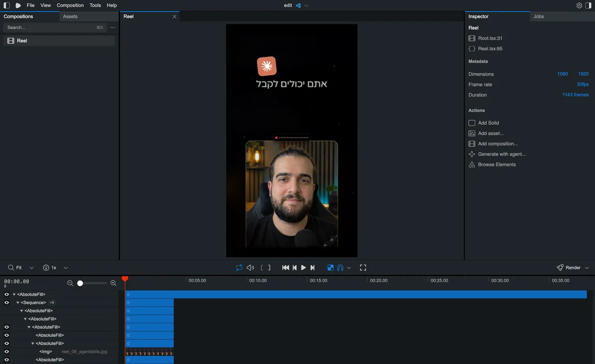
Task: Click the braces icon beside Reel.tsx:95
Action: 472,49
